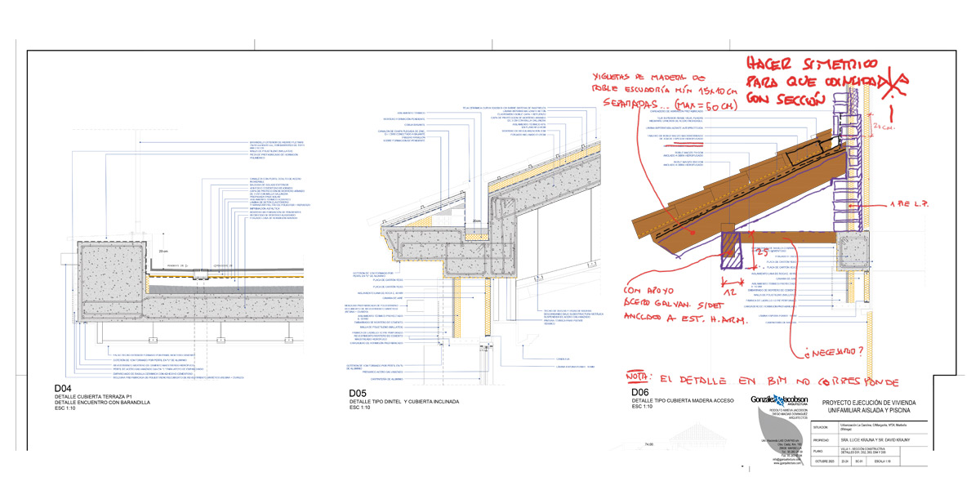Open the www.gjarquitectura.com website link
Screen dimensions: 980x490
(786, 462)
